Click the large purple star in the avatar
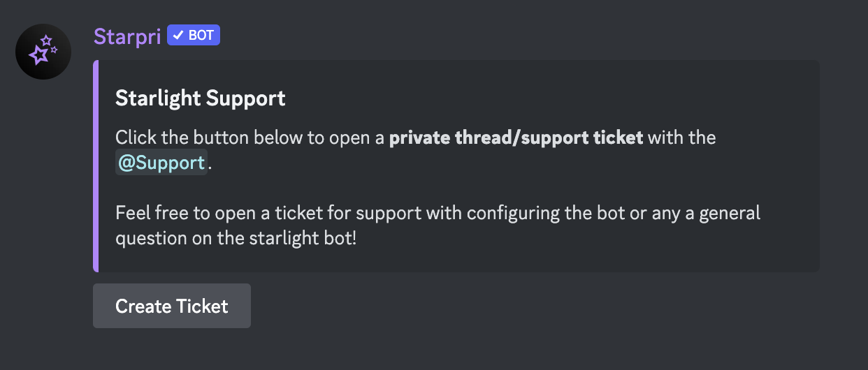 [38, 55]
